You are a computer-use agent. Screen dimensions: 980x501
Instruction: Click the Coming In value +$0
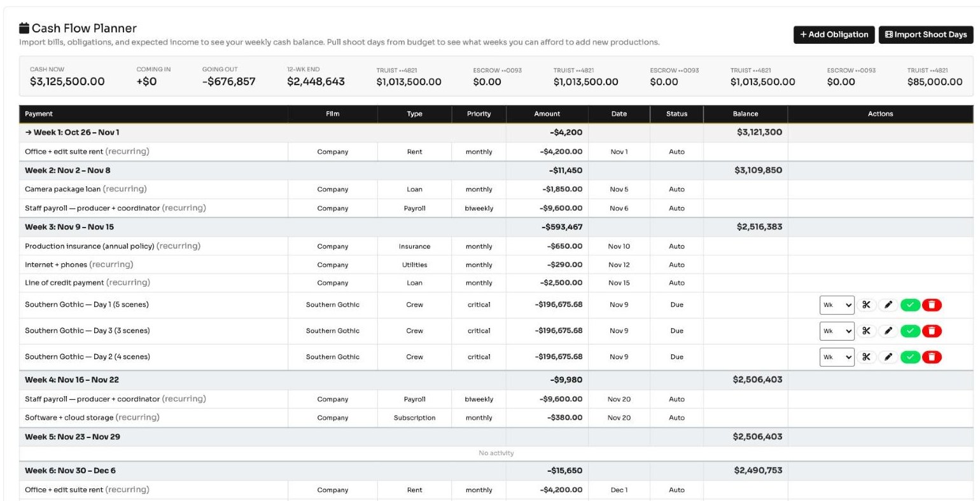(x=146, y=81)
